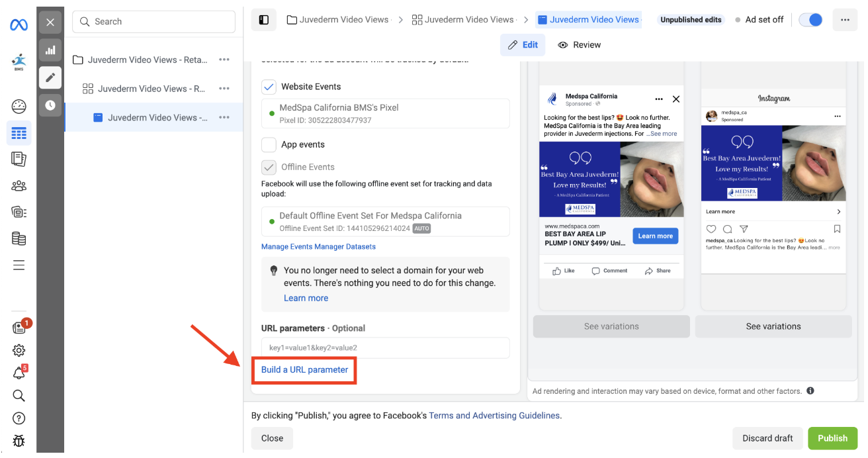Screen dimensions: 868x458
Task: Open options for the Juvederm campaign folder row
Action: [x=224, y=60]
